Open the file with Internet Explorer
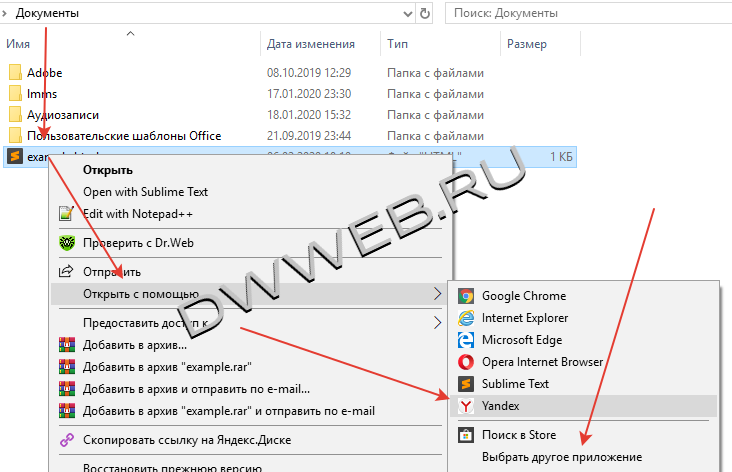Screen dimensions: 732x472 click(525, 318)
